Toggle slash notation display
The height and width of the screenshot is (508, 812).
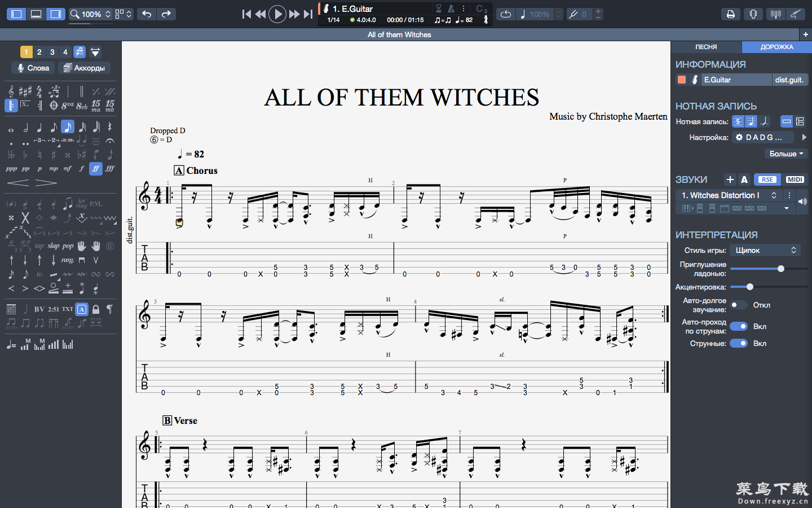(764, 121)
